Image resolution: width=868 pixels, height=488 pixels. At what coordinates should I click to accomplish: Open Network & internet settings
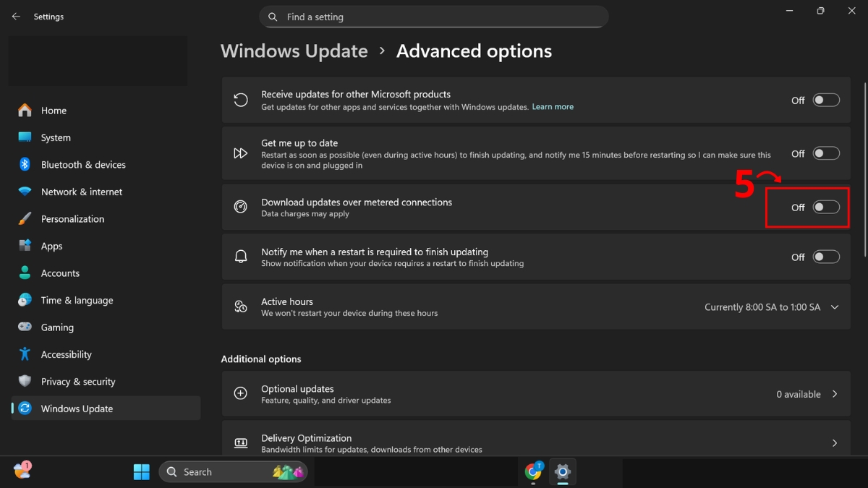[x=81, y=192]
